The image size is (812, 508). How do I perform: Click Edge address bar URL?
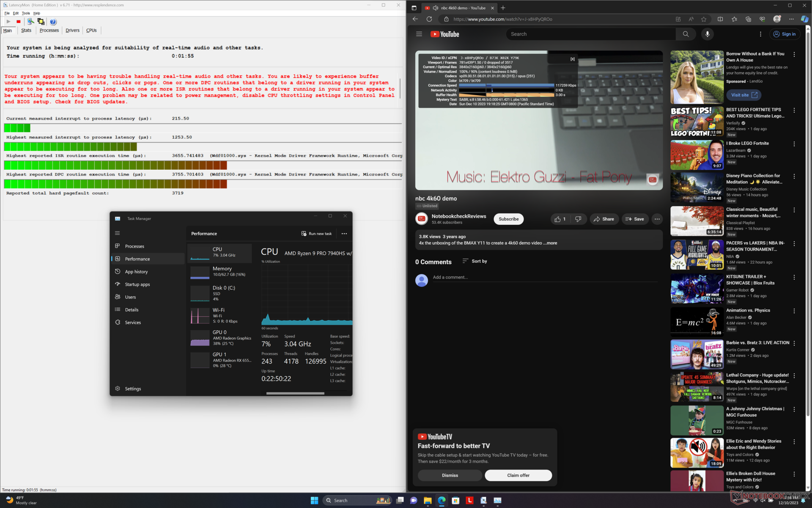[502, 19]
